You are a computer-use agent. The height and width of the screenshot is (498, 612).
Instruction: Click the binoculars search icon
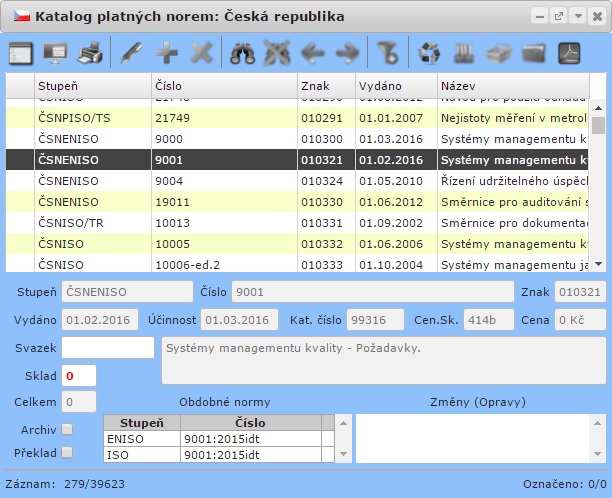point(242,53)
